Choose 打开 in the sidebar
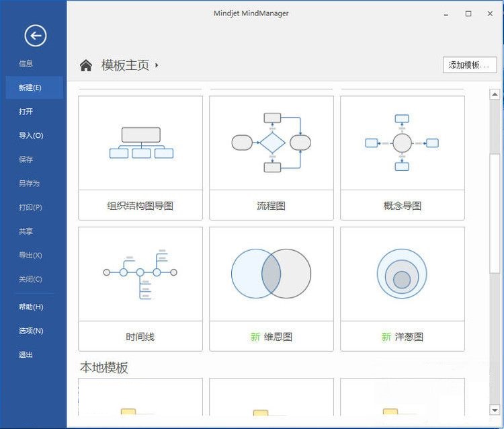Screen dimensions: 504x429 click(x=26, y=112)
